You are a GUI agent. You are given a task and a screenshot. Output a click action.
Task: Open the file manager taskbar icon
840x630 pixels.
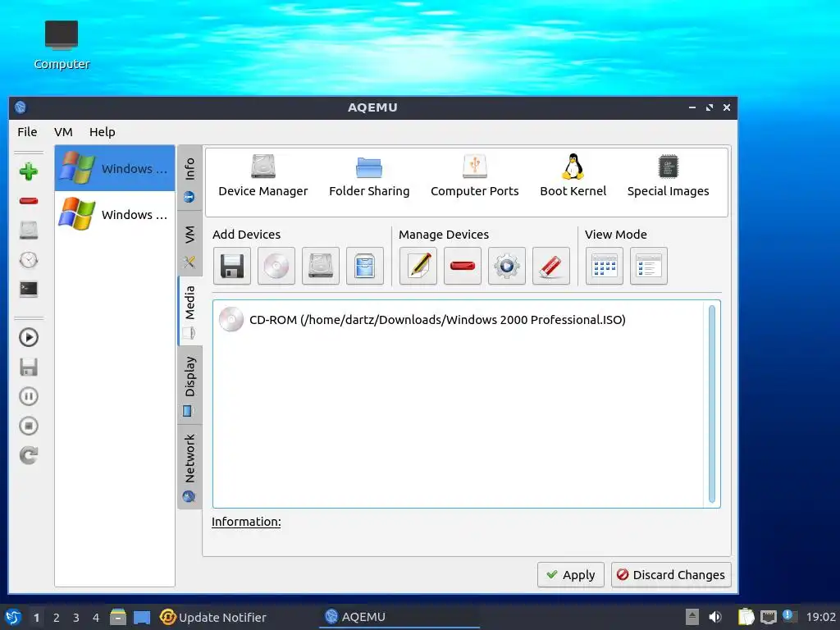[x=118, y=617]
